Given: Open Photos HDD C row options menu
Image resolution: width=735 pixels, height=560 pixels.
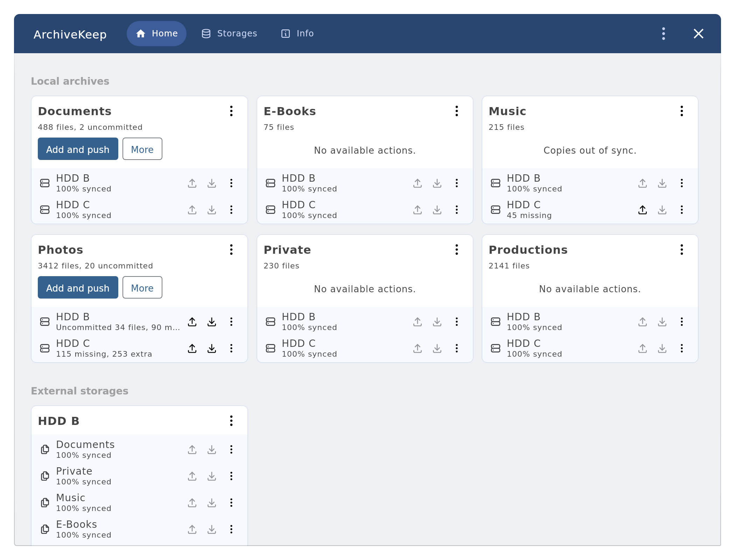Looking at the screenshot, I should 231,348.
